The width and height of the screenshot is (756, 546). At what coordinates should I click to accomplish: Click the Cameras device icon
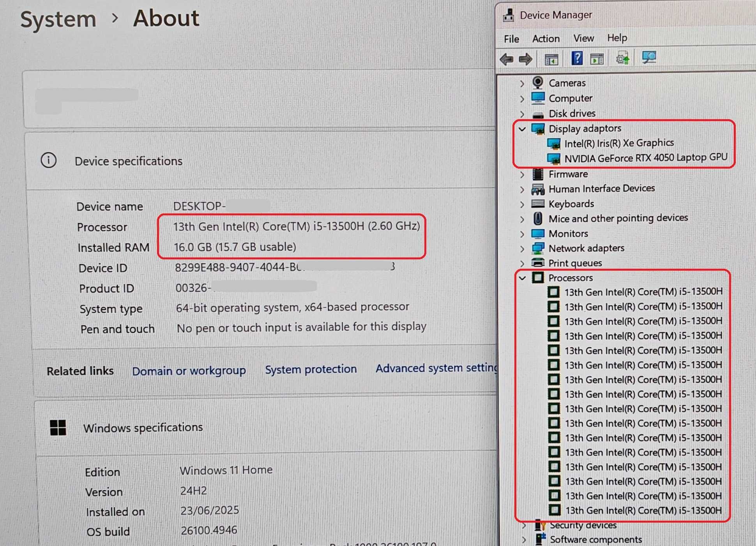[538, 83]
